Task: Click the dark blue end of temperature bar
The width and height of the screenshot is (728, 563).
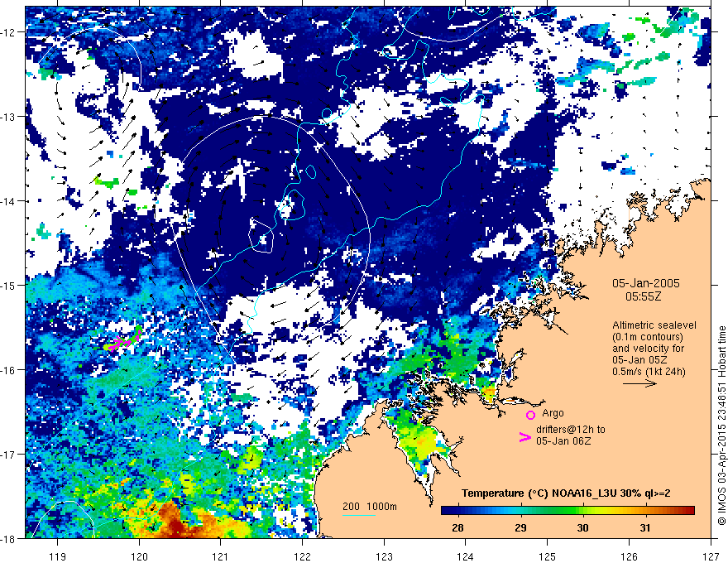Action: [448, 511]
